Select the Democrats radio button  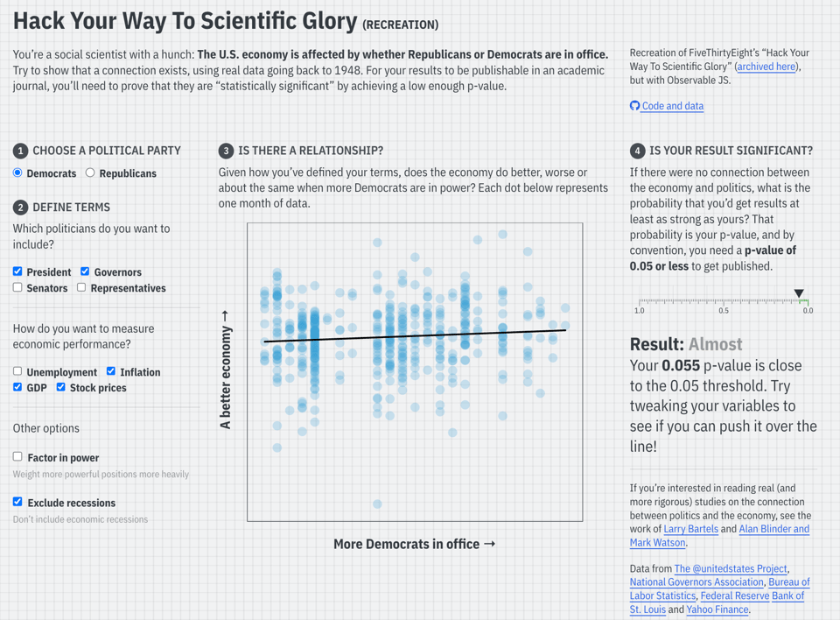point(17,173)
